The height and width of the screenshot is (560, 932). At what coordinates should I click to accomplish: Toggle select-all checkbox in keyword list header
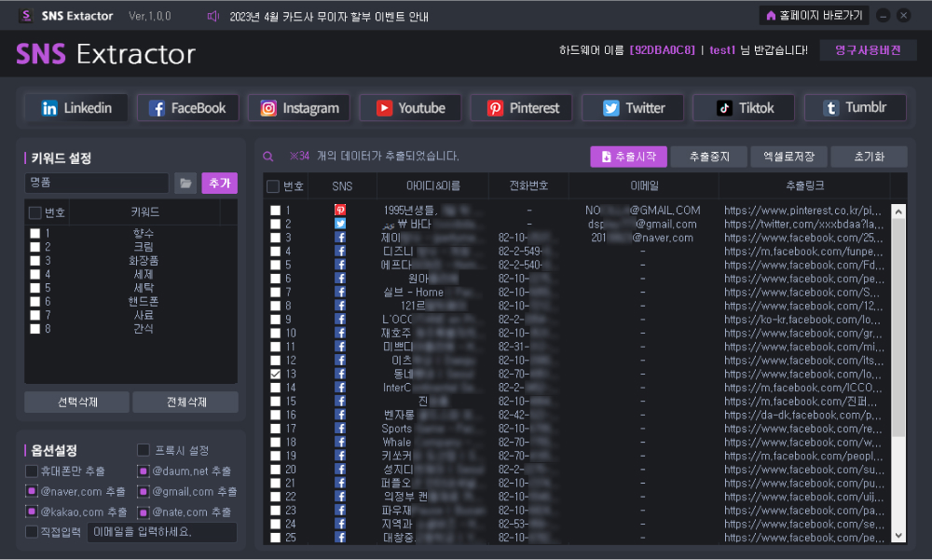click(x=35, y=212)
